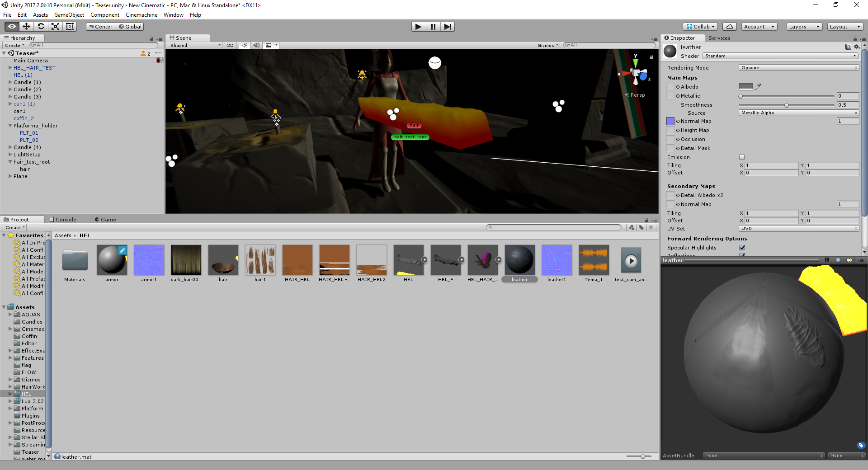Adjust the Metallic slider

coord(787,96)
